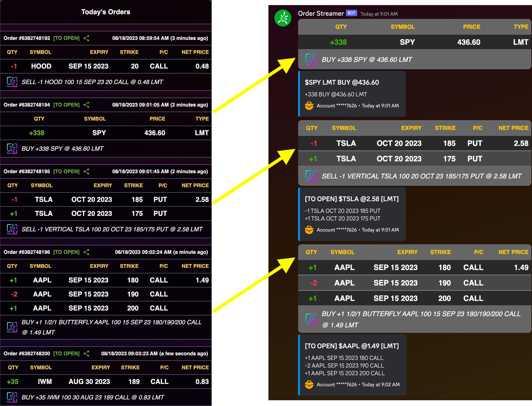This screenshot has height=406, width=532.
Task: Click the 0.48 net price for HOOD
Action: (x=202, y=66)
